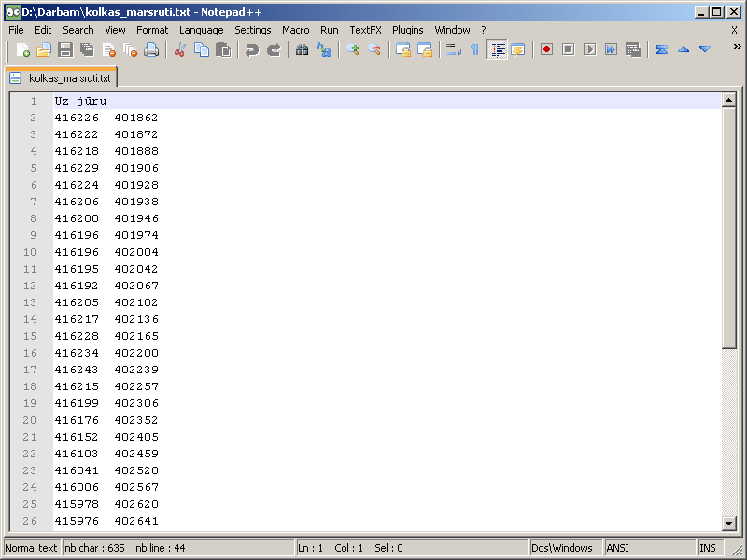Viewport: 747px width, 560px height.
Task: Open the Window menu
Action: 452,30
